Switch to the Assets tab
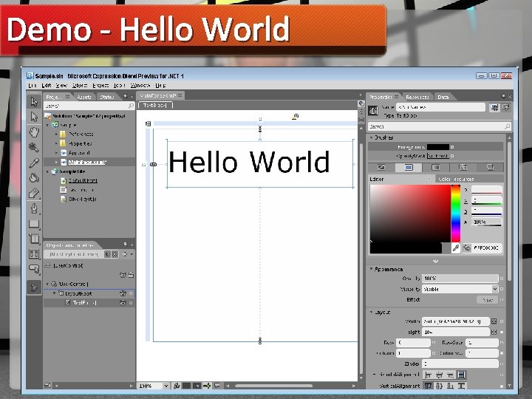This screenshot has height=399, width=532. [x=84, y=97]
